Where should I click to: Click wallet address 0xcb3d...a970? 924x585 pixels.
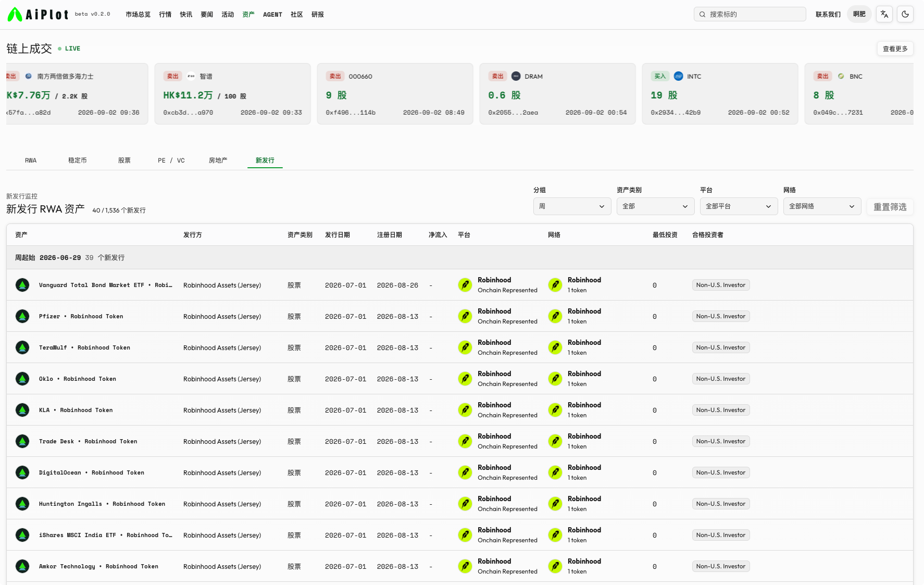(188, 113)
